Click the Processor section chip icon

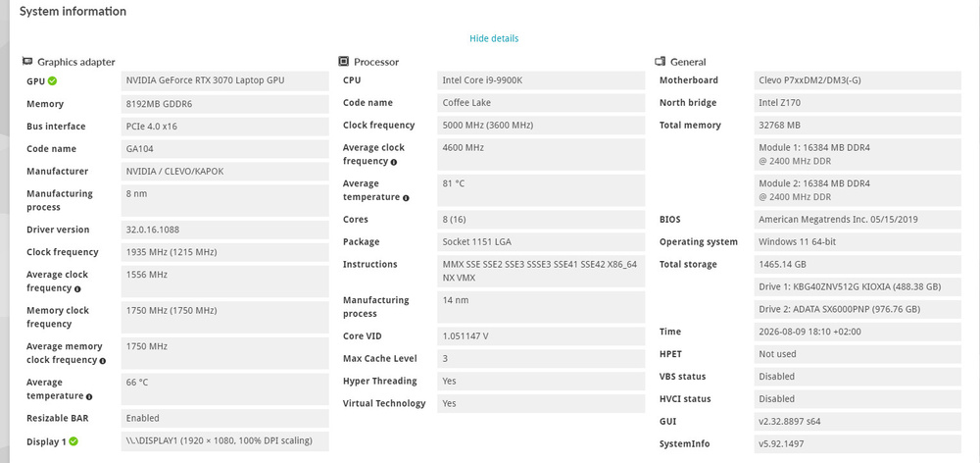(x=343, y=62)
